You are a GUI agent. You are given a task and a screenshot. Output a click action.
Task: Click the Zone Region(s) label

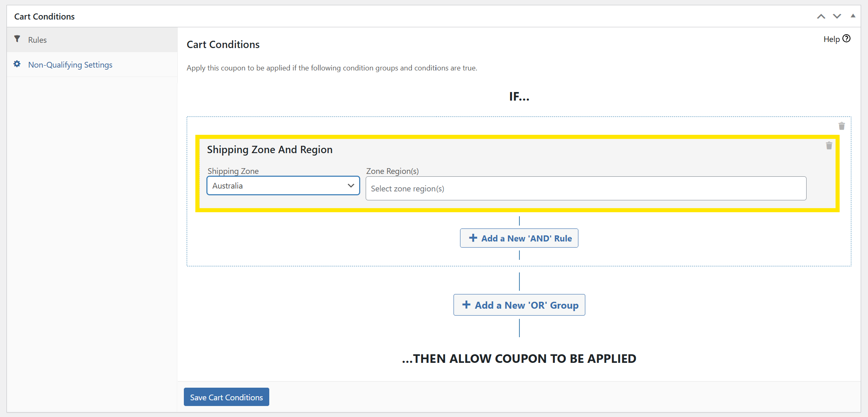[x=393, y=171]
